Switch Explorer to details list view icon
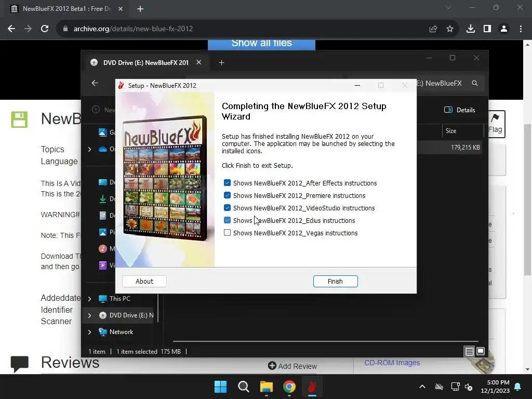 469,351
